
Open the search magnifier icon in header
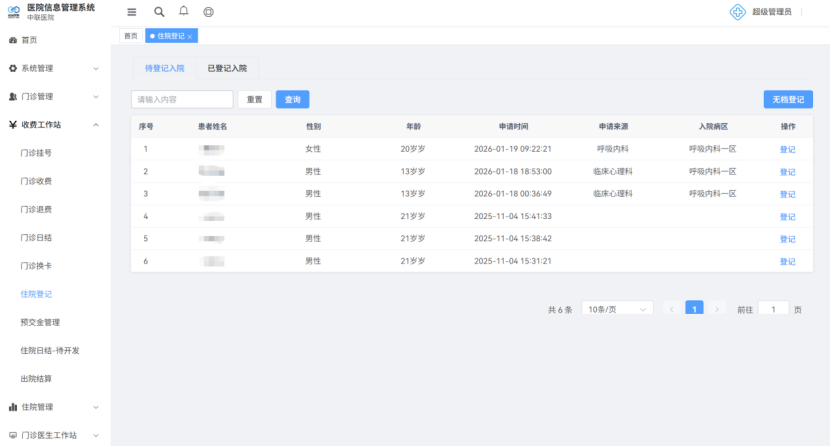coord(159,12)
